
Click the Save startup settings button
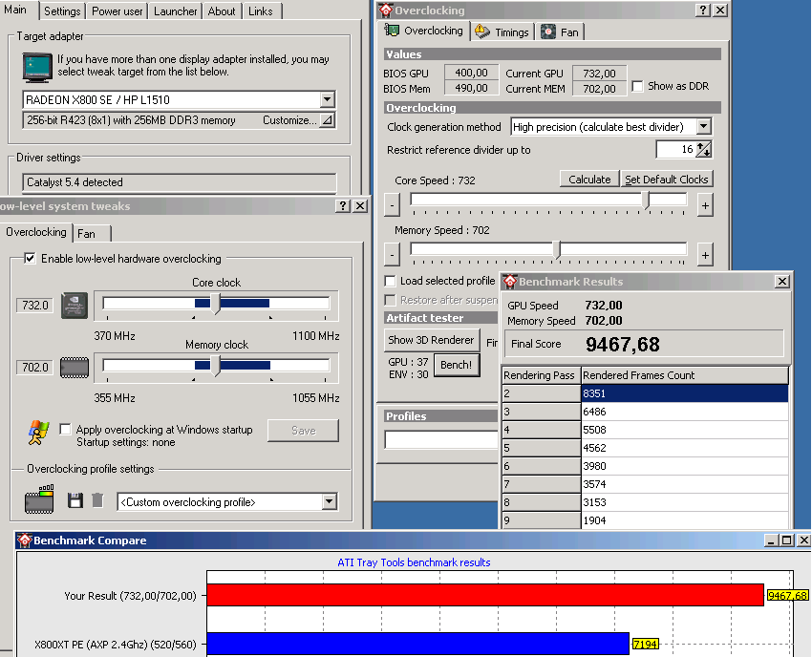point(303,431)
